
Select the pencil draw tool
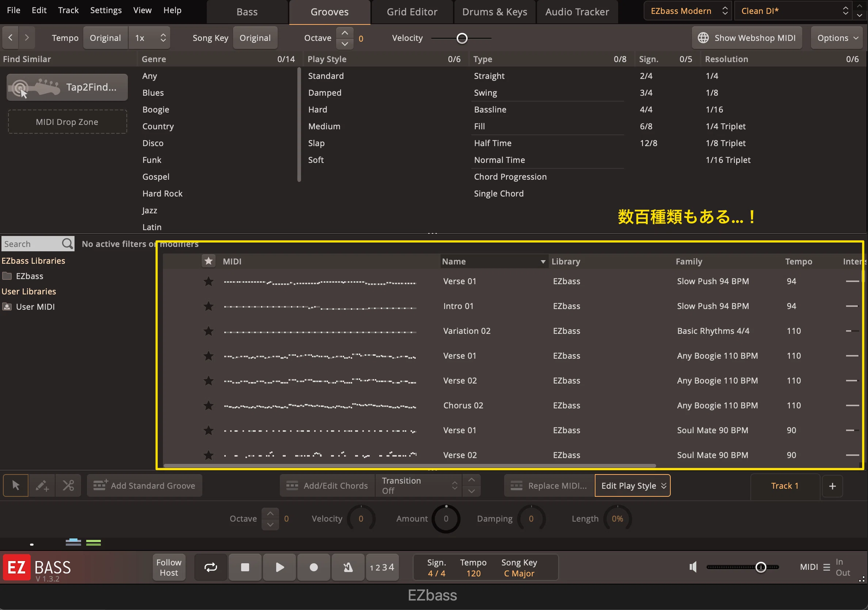pos(42,485)
